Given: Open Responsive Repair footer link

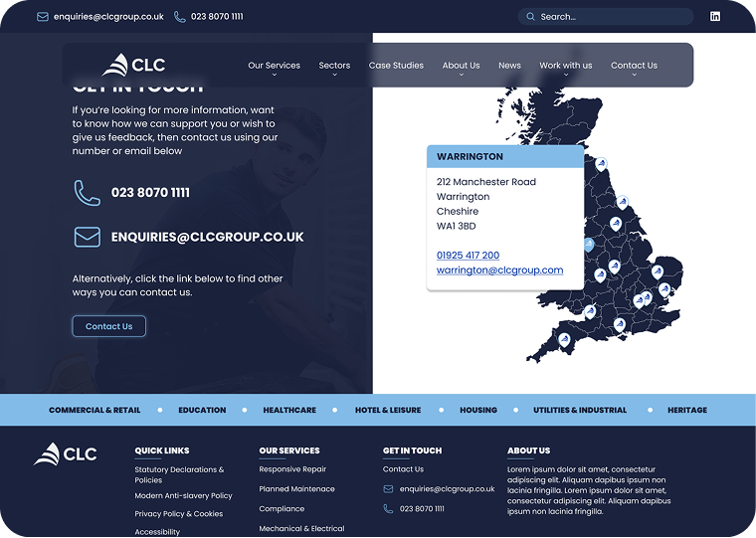Looking at the screenshot, I should point(292,469).
